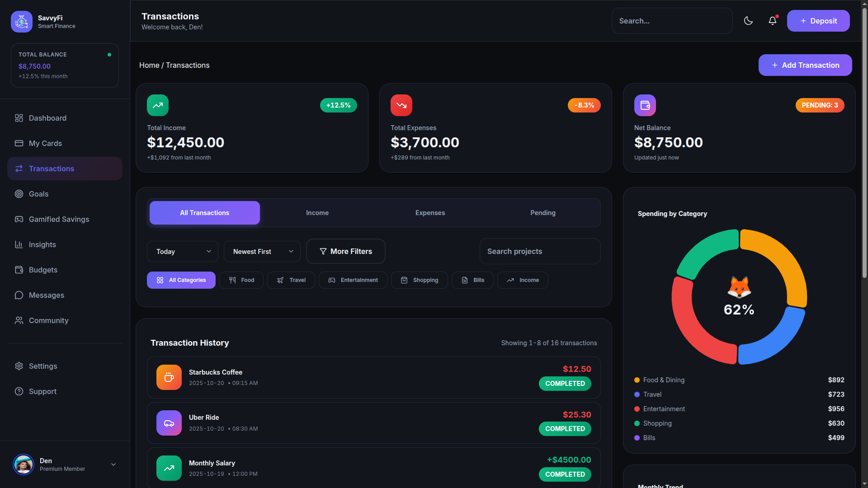The width and height of the screenshot is (868, 488).
Task: Open notifications bell icon
Action: point(773,21)
